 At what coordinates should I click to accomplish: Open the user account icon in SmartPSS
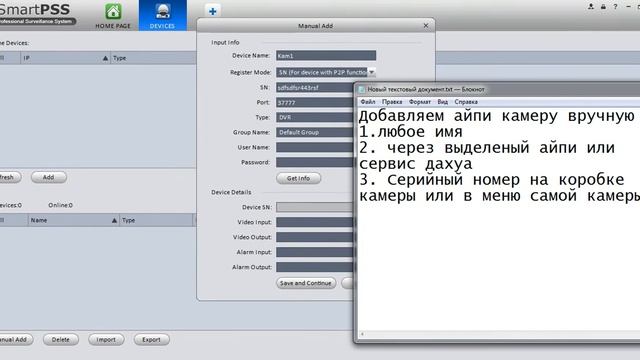(x=591, y=7)
